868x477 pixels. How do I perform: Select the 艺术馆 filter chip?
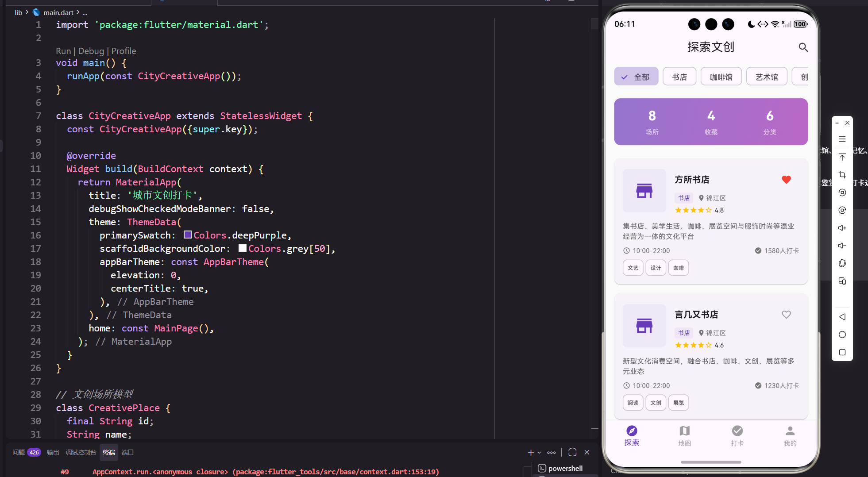[767, 77]
